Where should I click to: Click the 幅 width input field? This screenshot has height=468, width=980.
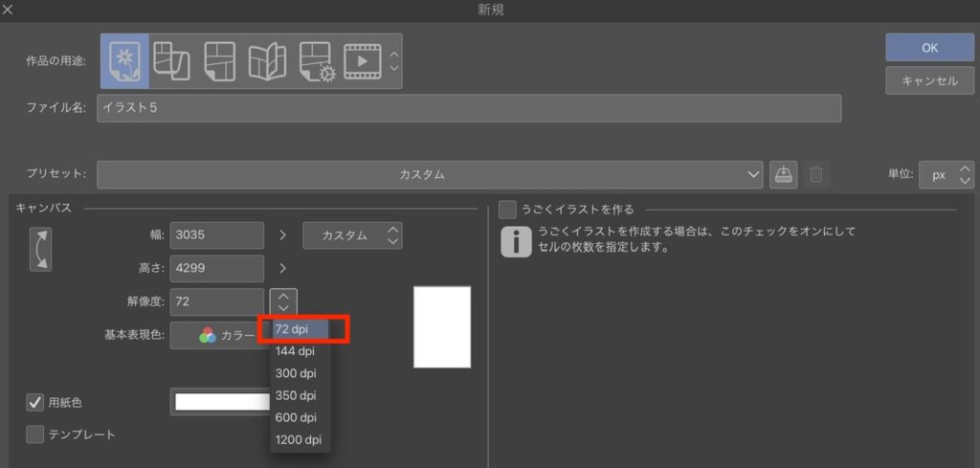217,235
